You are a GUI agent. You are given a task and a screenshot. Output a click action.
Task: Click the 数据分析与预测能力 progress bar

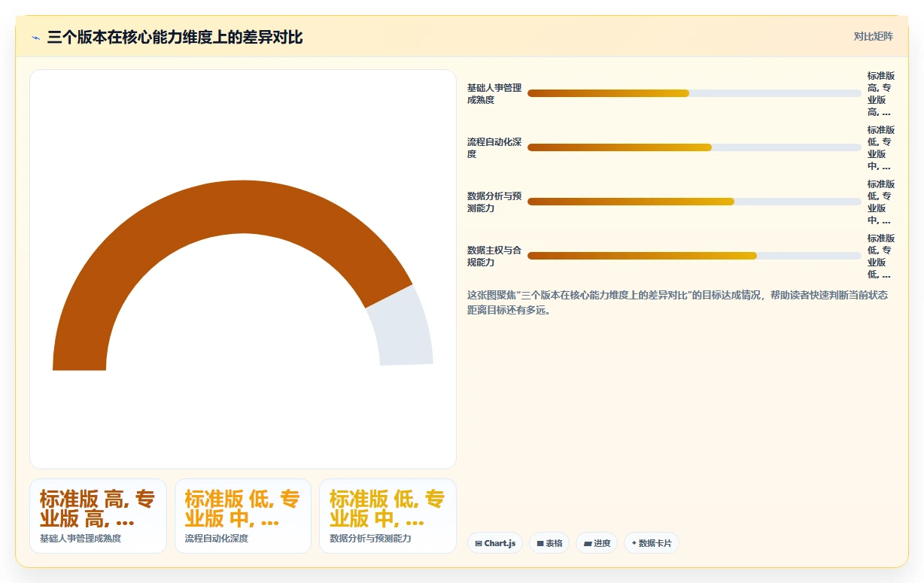694,202
